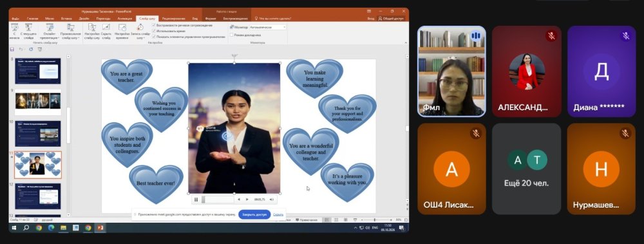Open taskbar search magnifier
644x244 pixels.
point(26,227)
